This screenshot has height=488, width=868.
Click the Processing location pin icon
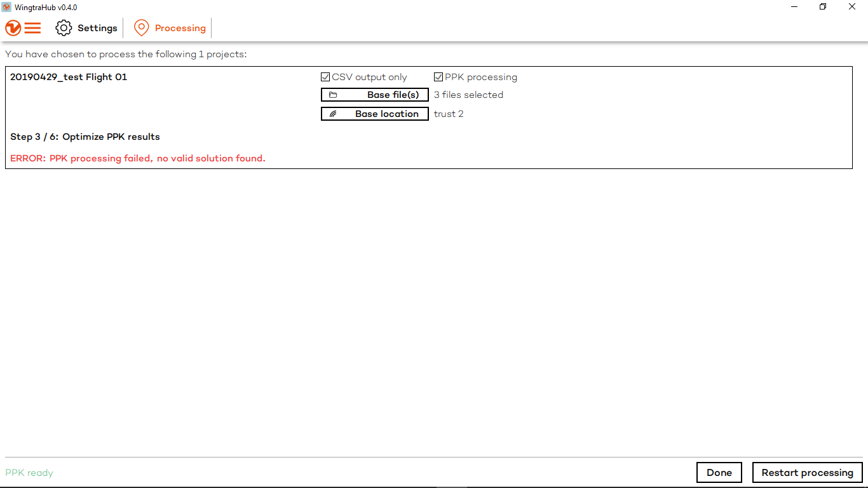click(x=141, y=28)
